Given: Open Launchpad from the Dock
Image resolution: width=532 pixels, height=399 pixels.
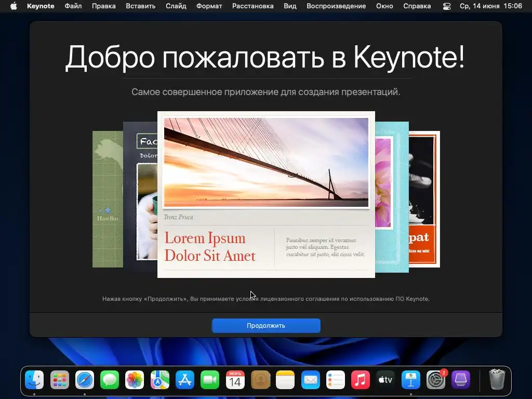Looking at the screenshot, I should pyautogui.click(x=59, y=380).
